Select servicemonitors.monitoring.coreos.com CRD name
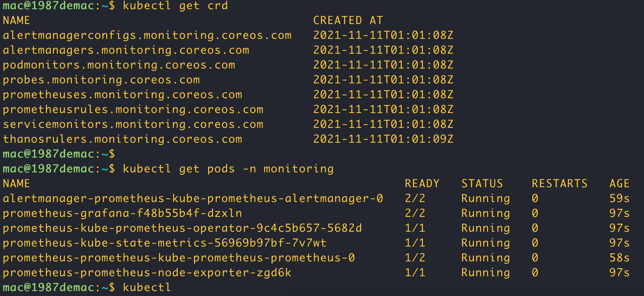 click(133, 124)
